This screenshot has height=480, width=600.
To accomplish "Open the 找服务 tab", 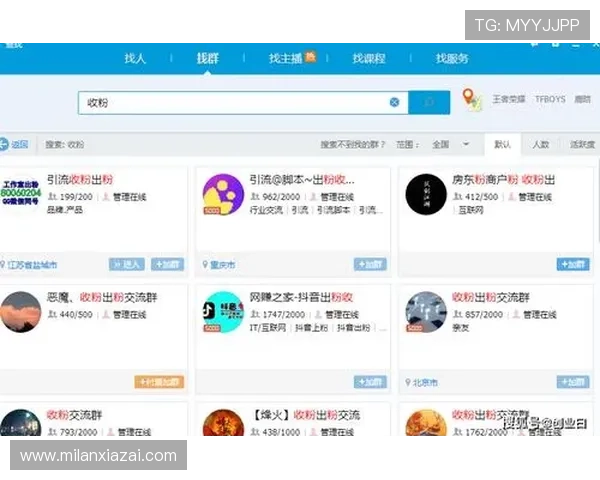I will tap(452, 59).
